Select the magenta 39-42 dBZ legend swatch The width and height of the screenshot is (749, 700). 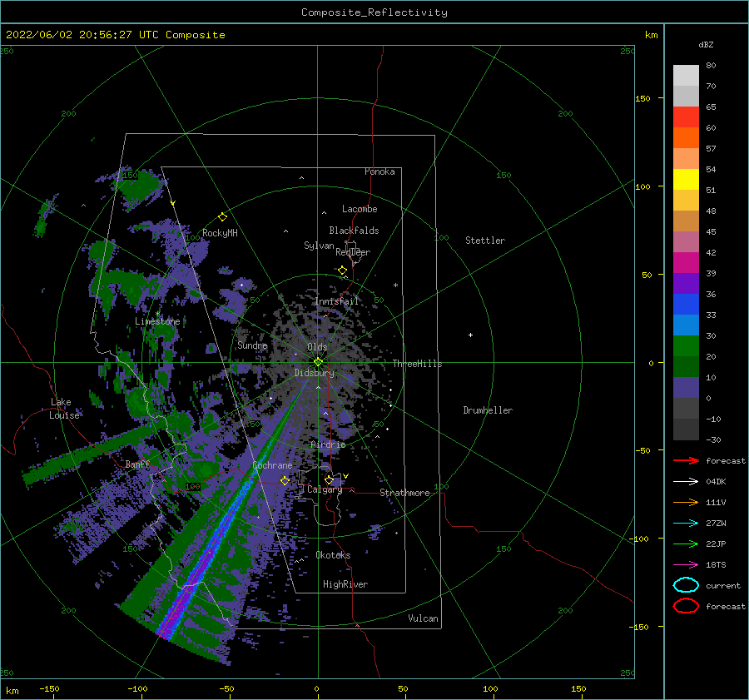(x=686, y=263)
